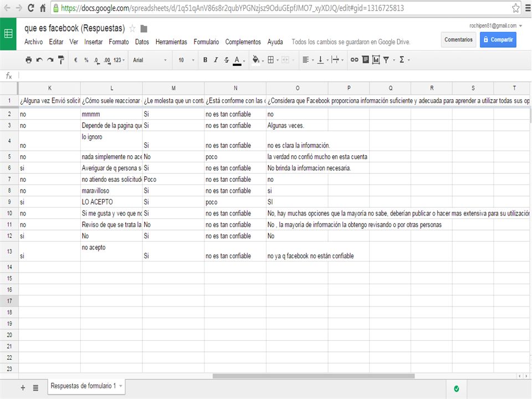Image resolution: width=532 pixels, height=399 pixels.
Task: Open the Formulario menu
Action: click(206, 42)
